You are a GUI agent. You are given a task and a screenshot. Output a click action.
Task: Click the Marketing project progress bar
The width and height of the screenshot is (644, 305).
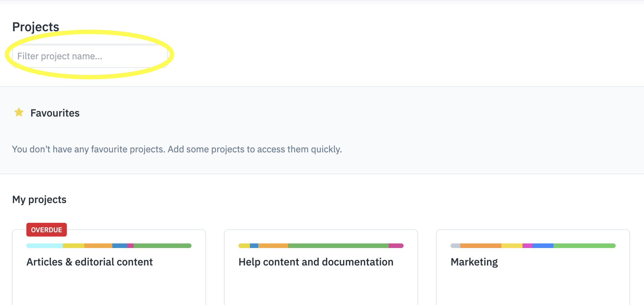point(533,245)
